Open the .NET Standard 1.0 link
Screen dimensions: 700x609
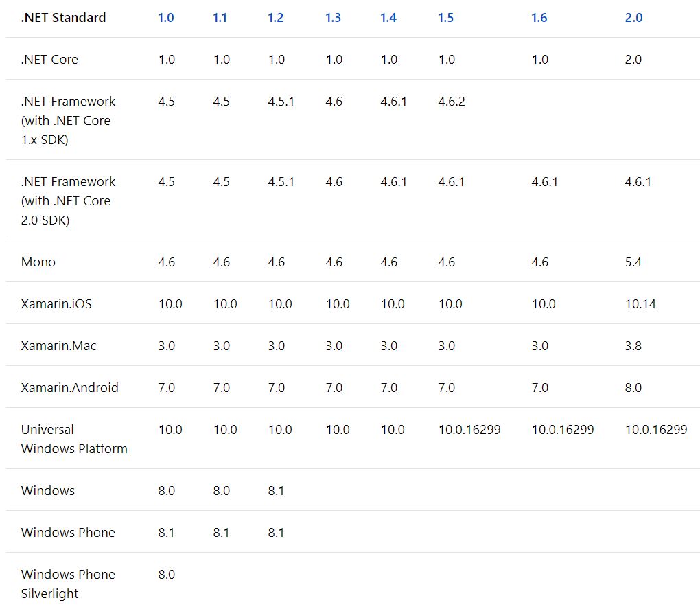point(165,17)
